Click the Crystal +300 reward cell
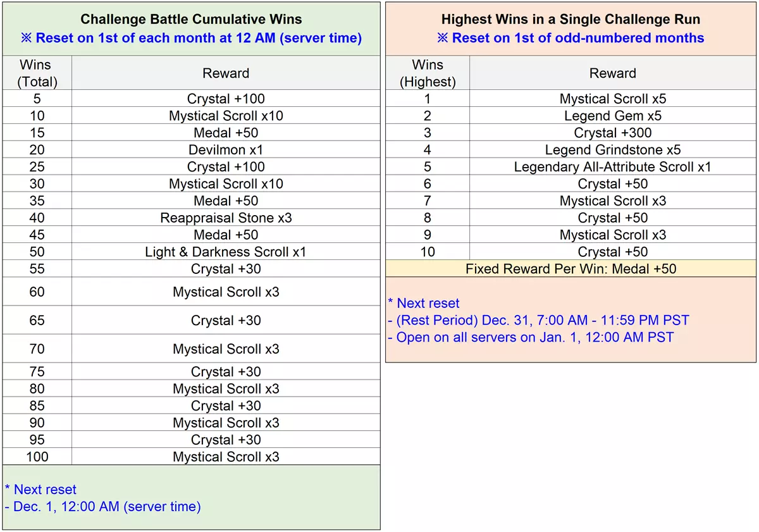 (612, 133)
